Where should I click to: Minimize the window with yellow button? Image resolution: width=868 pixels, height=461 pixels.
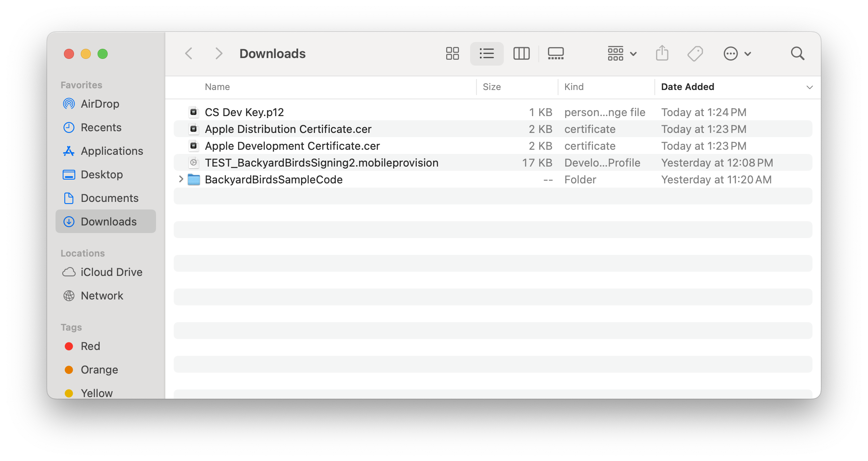pos(86,54)
